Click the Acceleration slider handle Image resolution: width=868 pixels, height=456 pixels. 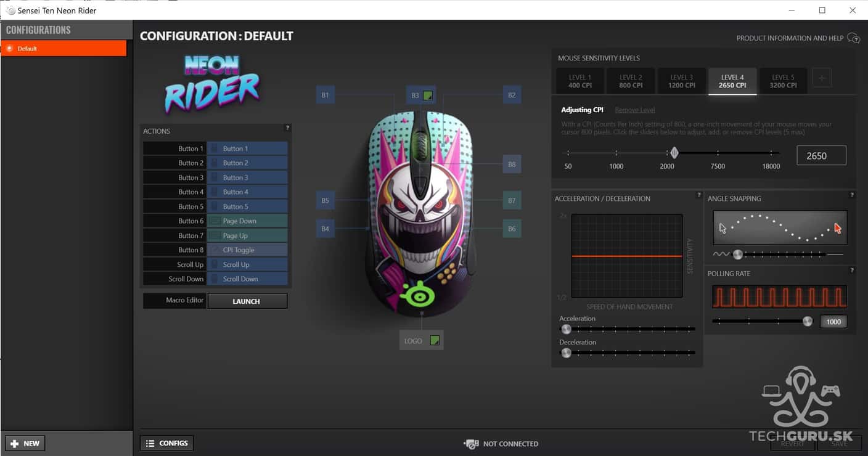tap(566, 329)
